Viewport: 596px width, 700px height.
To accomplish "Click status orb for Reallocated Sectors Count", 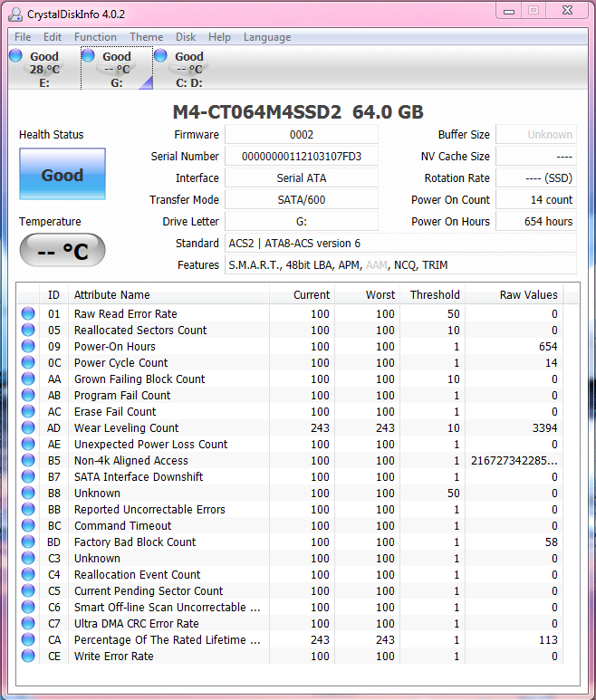I will [x=28, y=330].
